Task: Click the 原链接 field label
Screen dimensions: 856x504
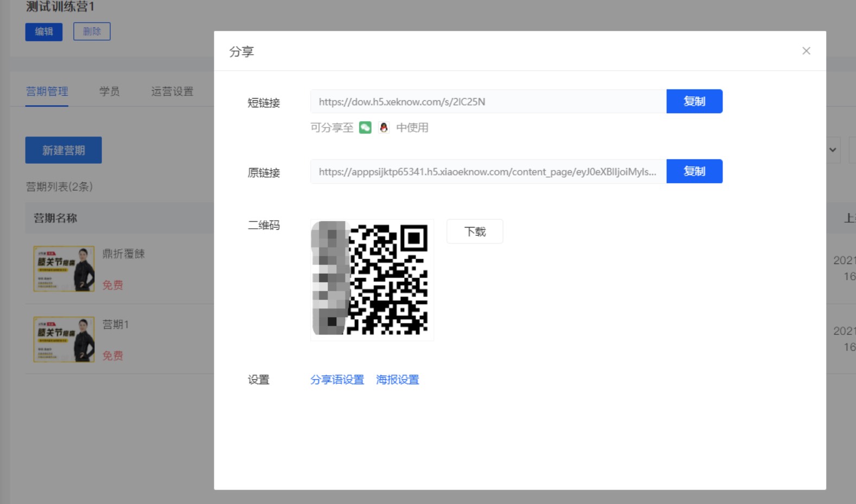Action: [x=264, y=172]
